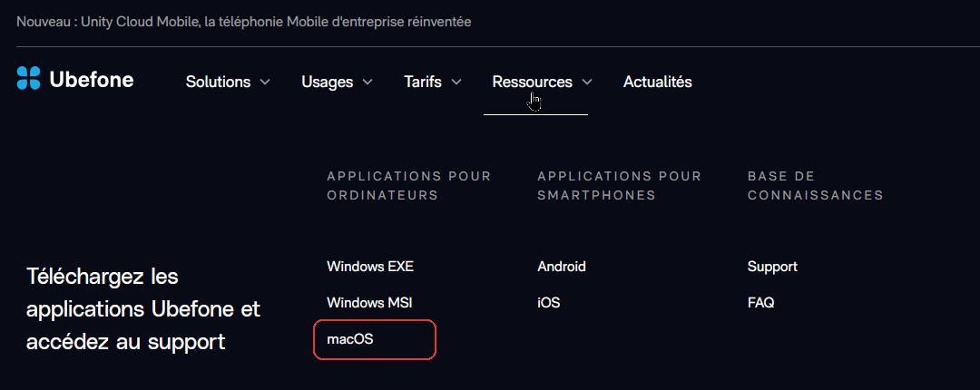Visit the Support knowledge base link
Screen dimensions: 980x390
[772, 267]
